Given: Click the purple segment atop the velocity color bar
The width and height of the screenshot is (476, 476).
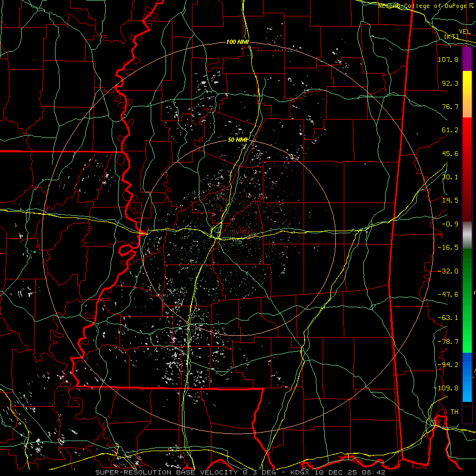Looking at the screenshot, I should (467, 59).
